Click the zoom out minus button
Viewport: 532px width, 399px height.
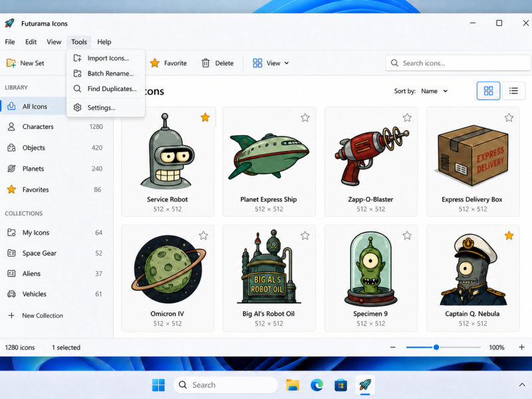click(392, 347)
